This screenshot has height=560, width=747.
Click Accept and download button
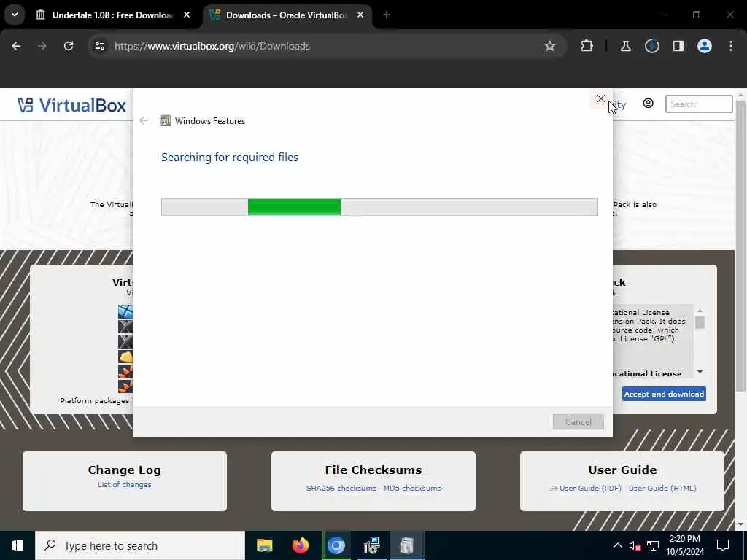pyautogui.click(x=664, y=394)
